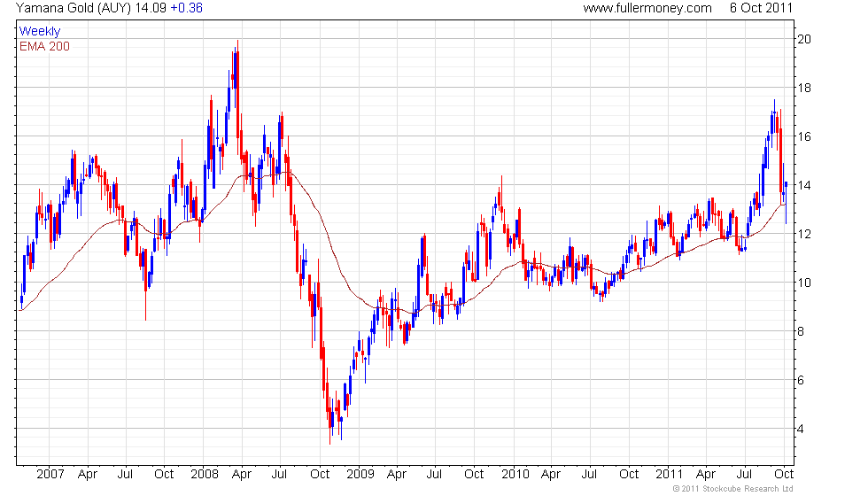Click the Stockcube Research Ltd copyright text

coord(733,489)
